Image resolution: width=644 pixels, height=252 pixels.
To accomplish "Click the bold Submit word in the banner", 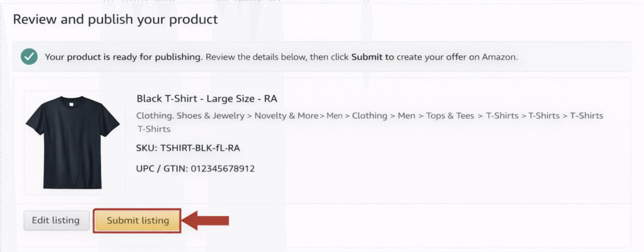I will tap(367, 57).
